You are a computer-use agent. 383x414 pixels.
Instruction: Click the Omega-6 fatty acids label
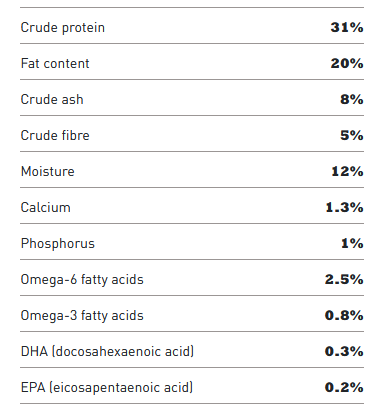tap(82, 280)
